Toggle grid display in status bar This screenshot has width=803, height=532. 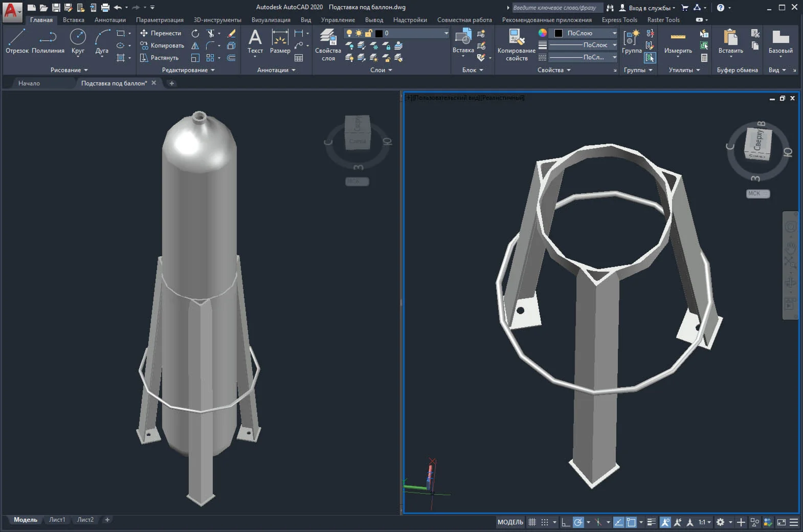tap(532, 522)
